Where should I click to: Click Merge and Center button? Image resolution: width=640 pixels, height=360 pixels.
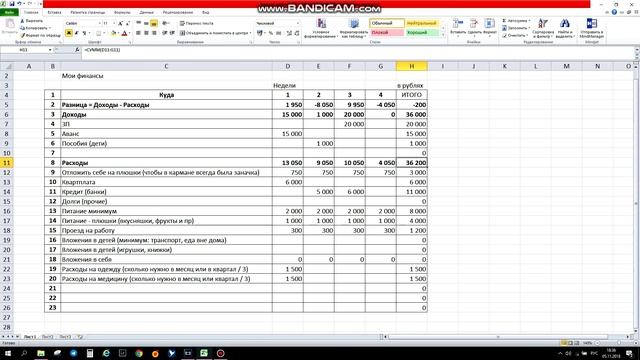(x=215, y=33)
